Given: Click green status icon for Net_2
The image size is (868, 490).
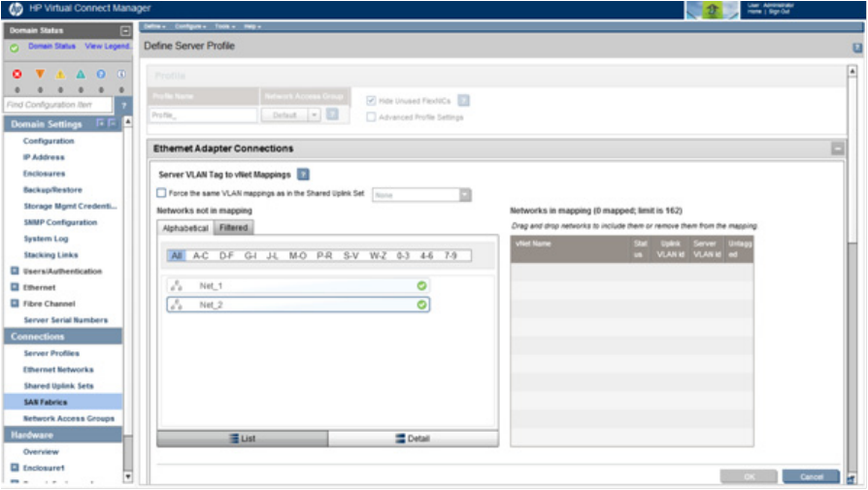Looking at the screenshot, I should pyautogui.click(x=421, y=305).
